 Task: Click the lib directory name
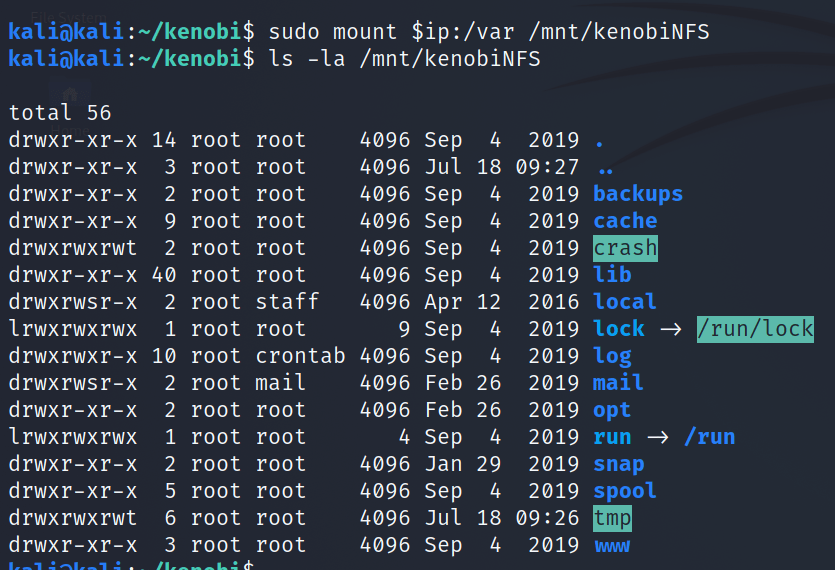point(612,275)
